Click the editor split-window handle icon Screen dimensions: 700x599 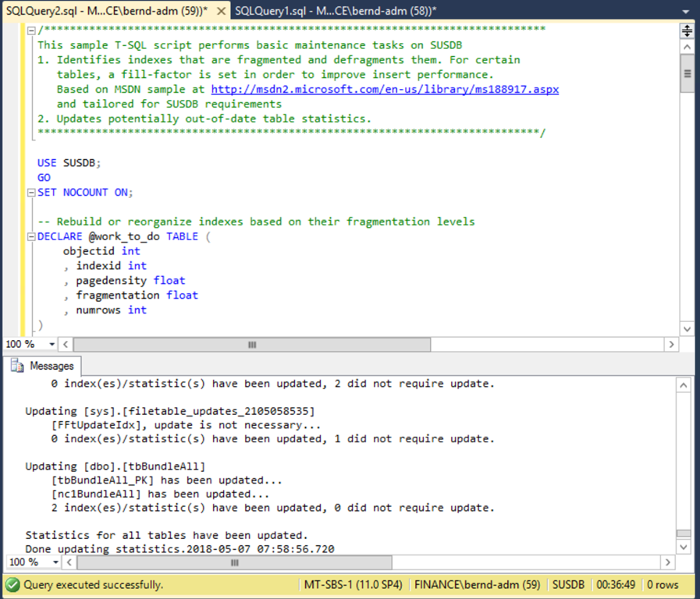pos(687,31)
